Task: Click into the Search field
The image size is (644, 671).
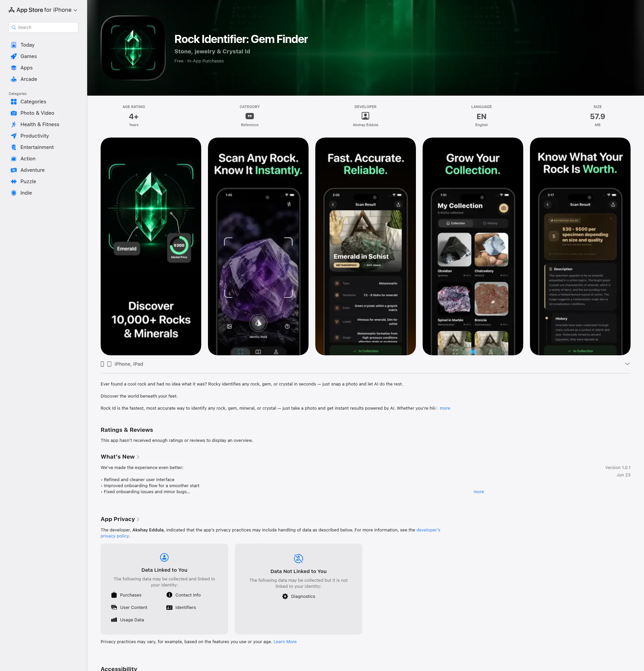Action: pos(44,28)
